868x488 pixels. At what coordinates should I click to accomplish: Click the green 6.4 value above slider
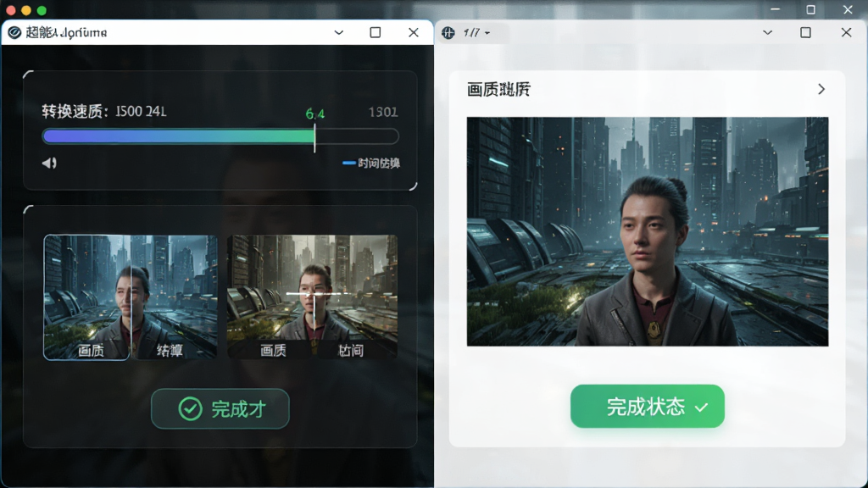tap(315, 114)
